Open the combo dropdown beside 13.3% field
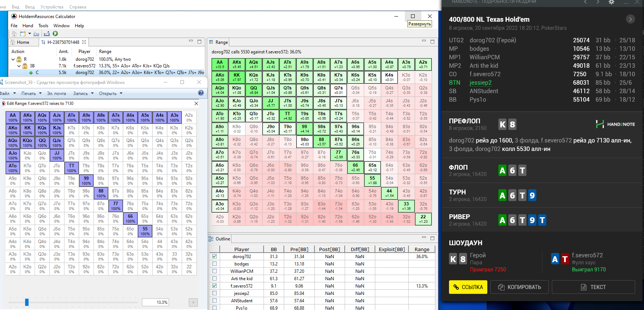Screen dimensions: 644x310 click(193, 302)
